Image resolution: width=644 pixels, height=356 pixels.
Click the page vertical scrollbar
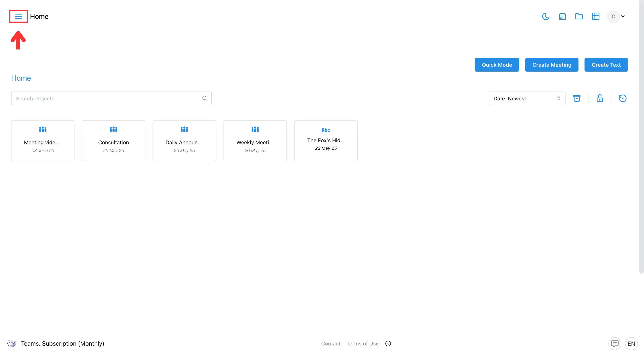click(641, 137)
